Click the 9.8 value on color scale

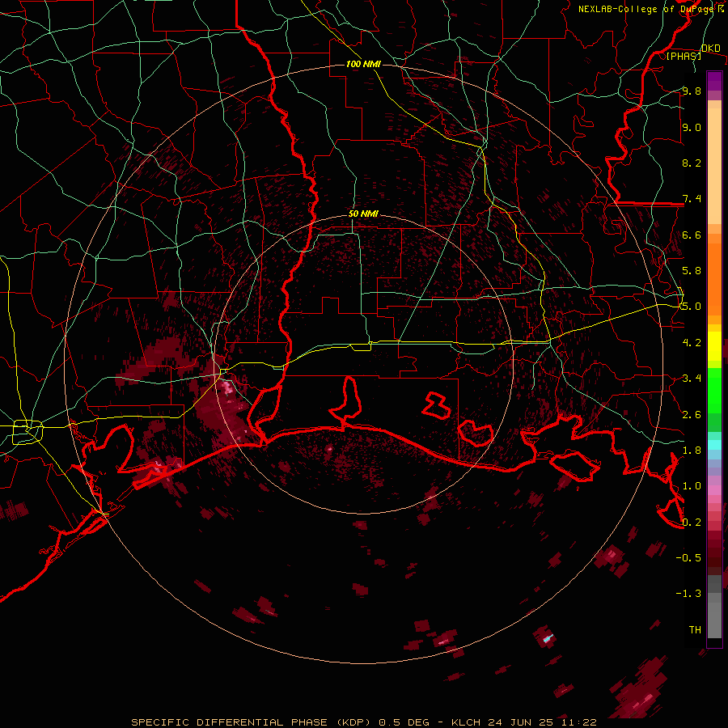click(x=692, y=91)
